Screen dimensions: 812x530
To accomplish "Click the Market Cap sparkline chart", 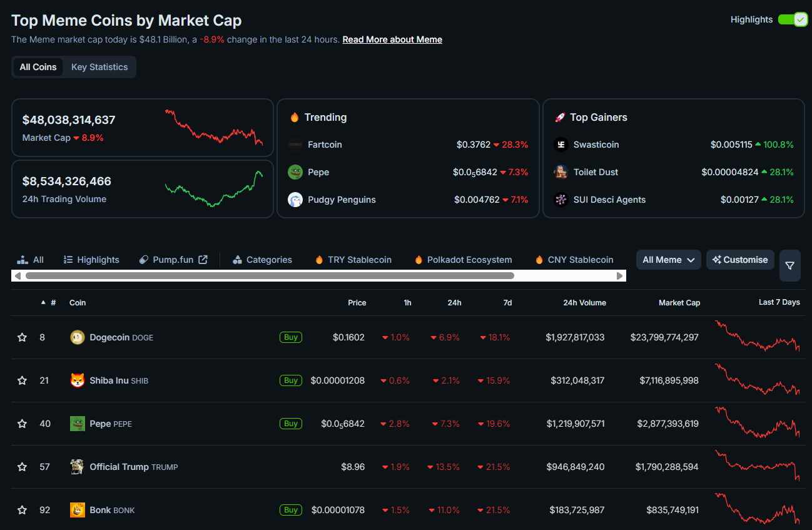I will pos(214,128).
